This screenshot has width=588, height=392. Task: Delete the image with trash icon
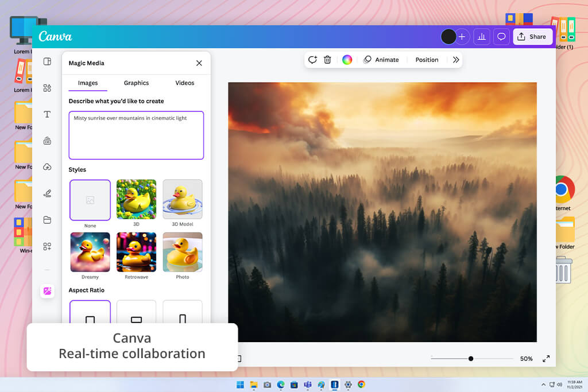327,60
